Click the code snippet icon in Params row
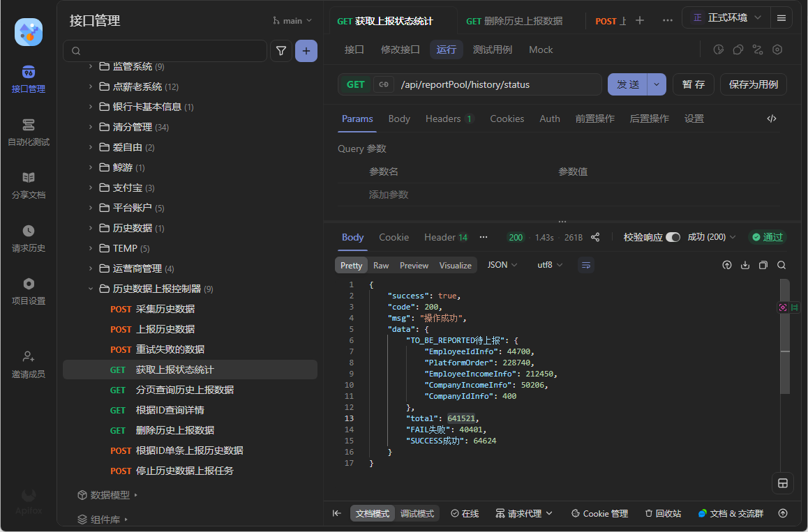Image resolution: width=808 pixels, height=532 pixels. (772, 119)
